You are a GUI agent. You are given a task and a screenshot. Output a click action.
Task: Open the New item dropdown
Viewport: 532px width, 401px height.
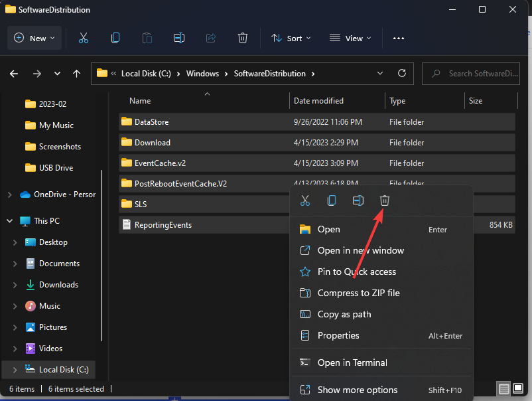tap(34, 38)
